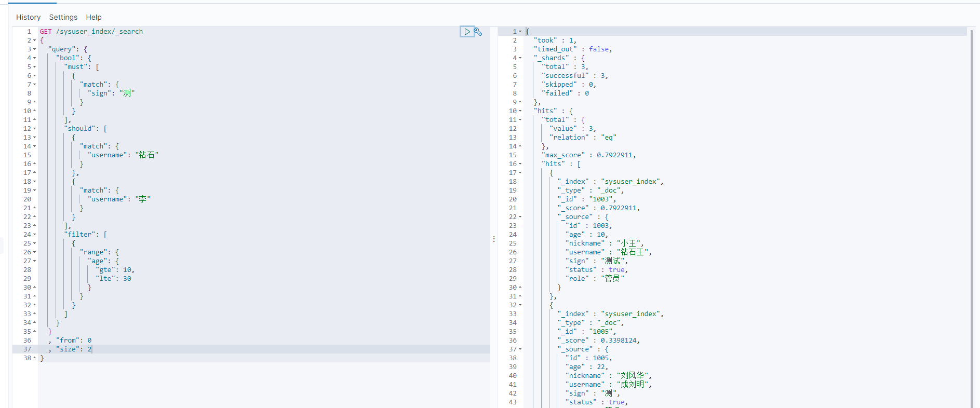This screenshot has height=408, width=980.
Task: Collapse the "query" block fold arrow
Action: 35,49
